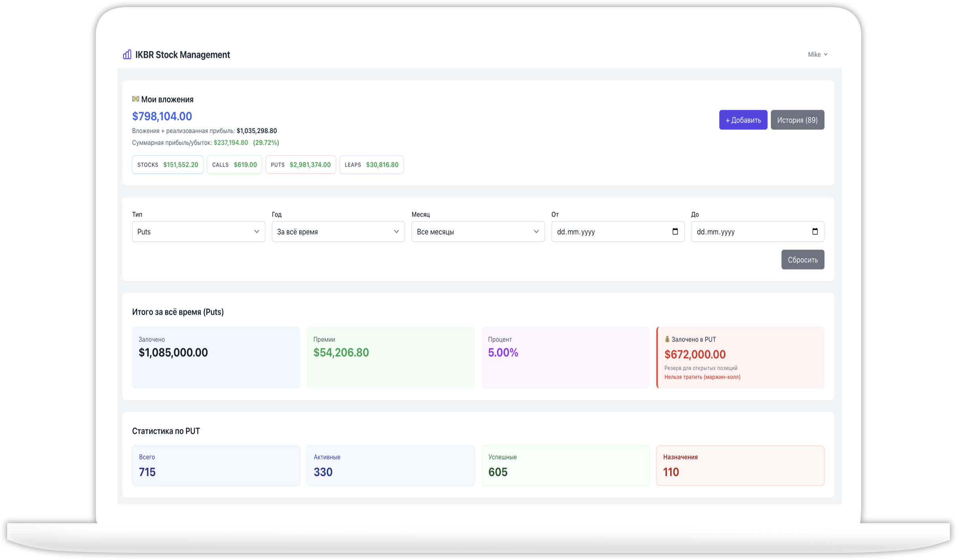Click the Активные 330 stat card
The image size is (957, 560).
[x=390, y=465]
